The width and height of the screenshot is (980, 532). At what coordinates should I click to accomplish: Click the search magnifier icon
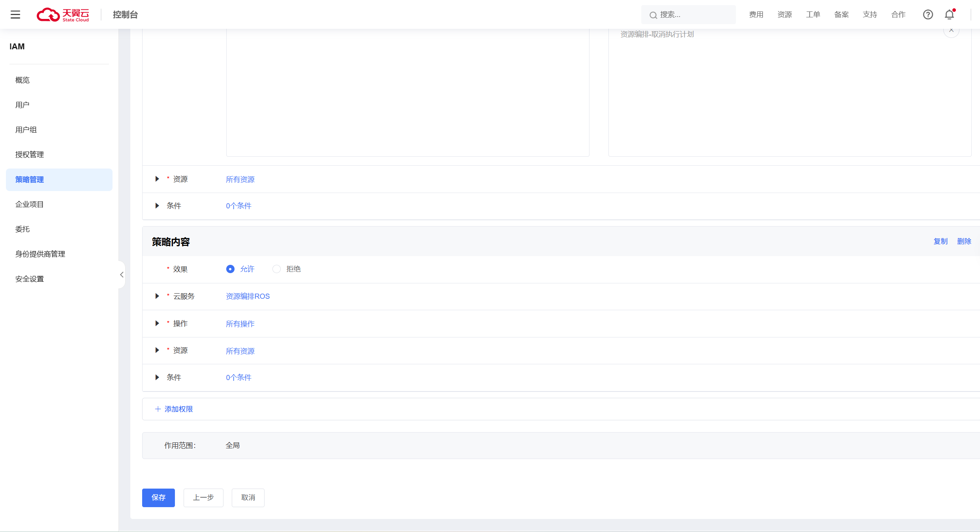[653, 15]
